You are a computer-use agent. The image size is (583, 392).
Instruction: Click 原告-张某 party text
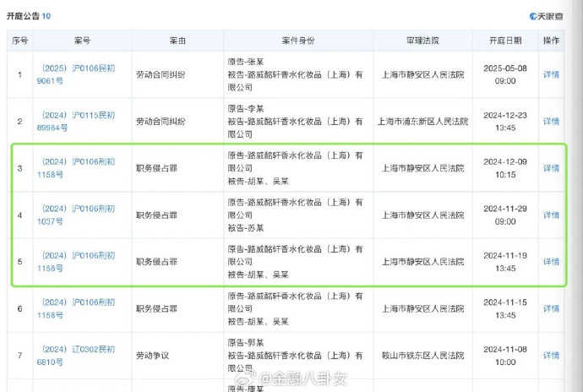click(x=246, y=62)
